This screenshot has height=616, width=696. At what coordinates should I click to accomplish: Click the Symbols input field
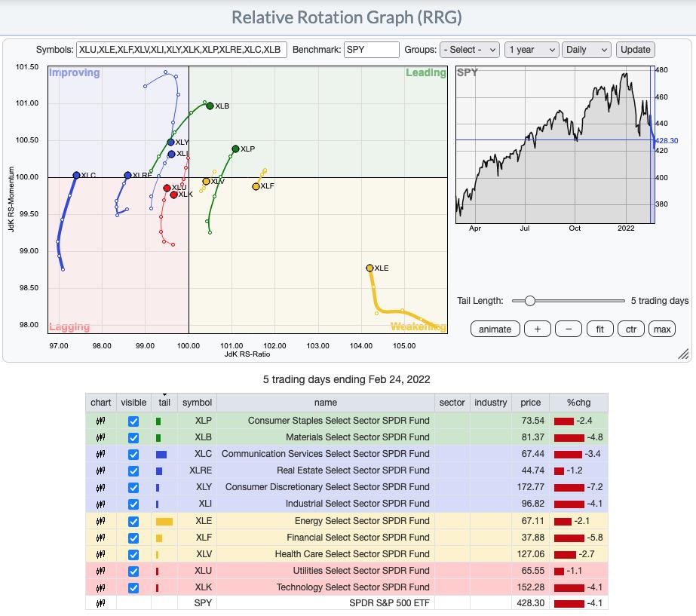(182, 50)
